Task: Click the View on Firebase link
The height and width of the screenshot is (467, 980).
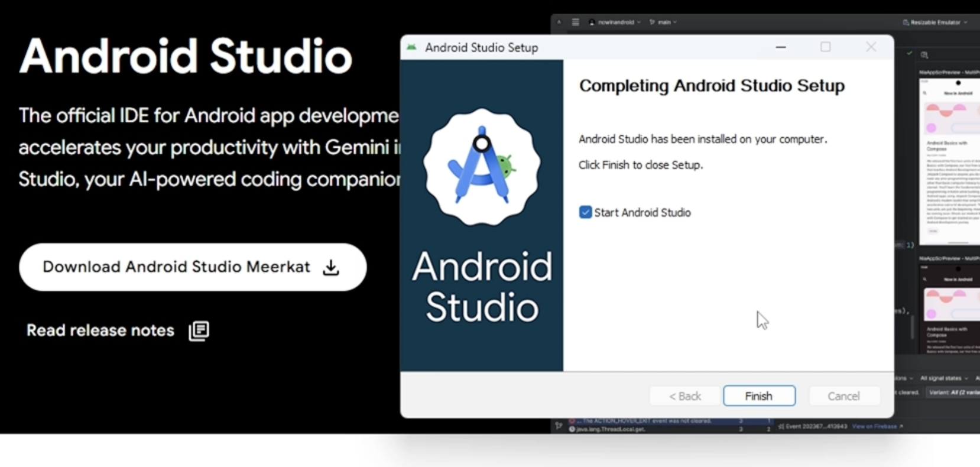Action: click(878, 426)
